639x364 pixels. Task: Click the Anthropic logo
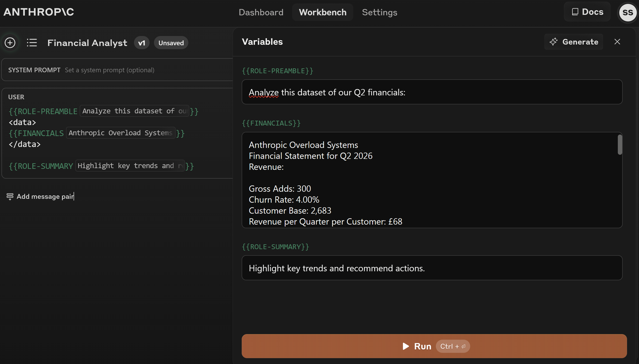coord(38,12)
